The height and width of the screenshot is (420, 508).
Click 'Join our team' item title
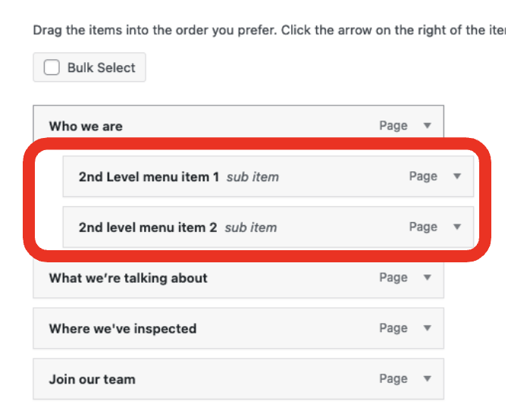click(x=92, y=379)
